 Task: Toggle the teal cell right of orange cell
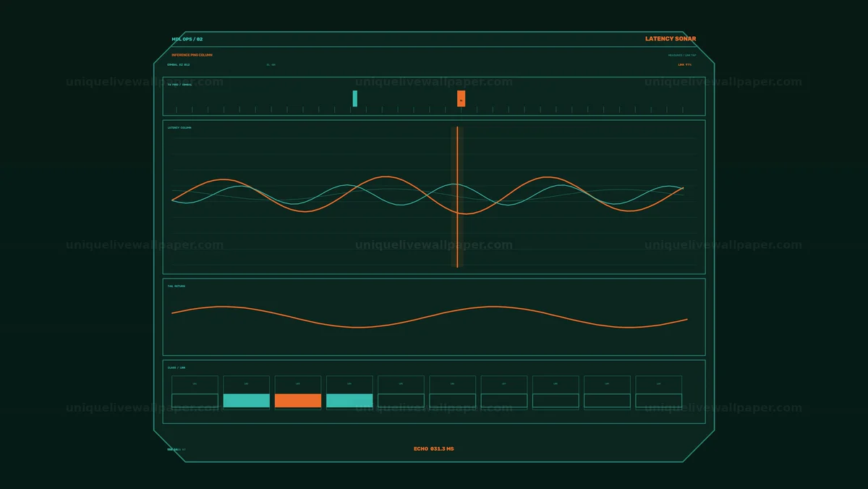pos(349,401)
